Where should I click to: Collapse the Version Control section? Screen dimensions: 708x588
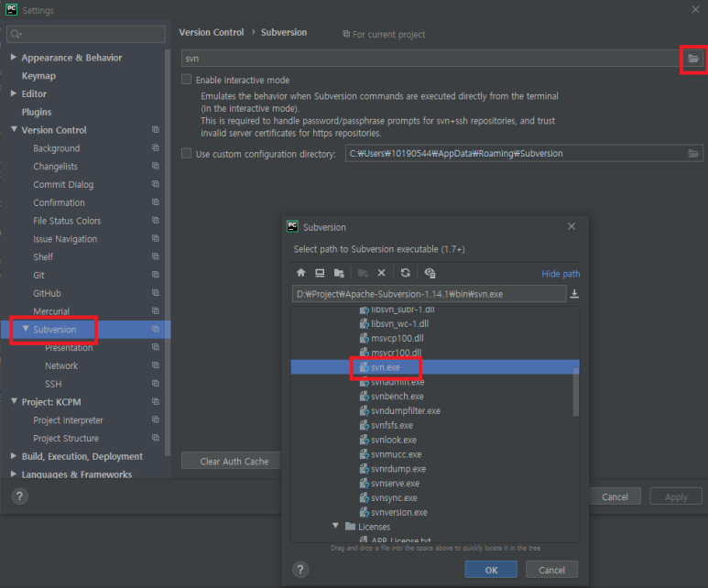[x=14, y=130]
